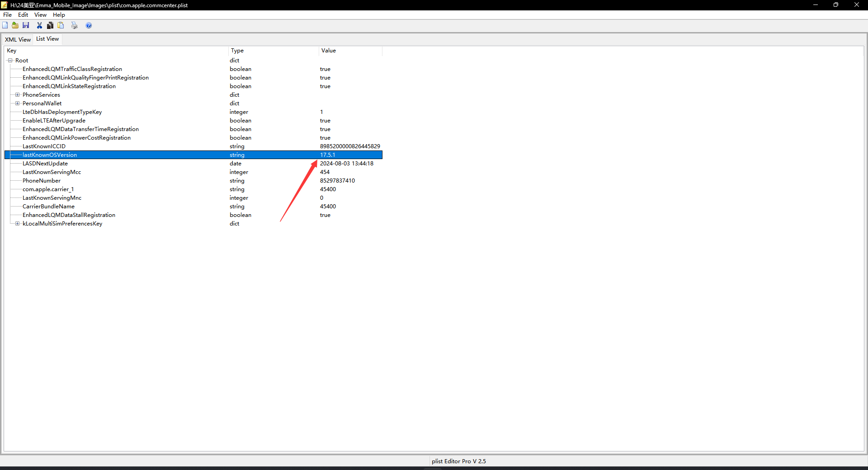This screenshot has width=868, height=470.
Task: Click the Cut scissors icon
Action: click(x=40, y=25)
